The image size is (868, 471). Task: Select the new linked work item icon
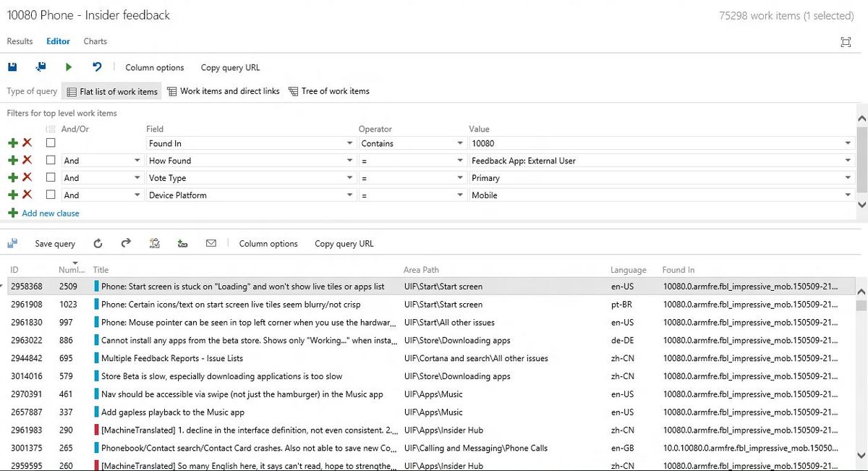[182, 243]
